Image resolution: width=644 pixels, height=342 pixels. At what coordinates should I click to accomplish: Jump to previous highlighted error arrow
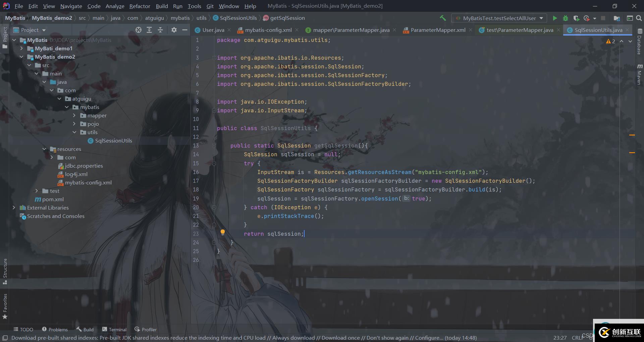coord(622,41)
